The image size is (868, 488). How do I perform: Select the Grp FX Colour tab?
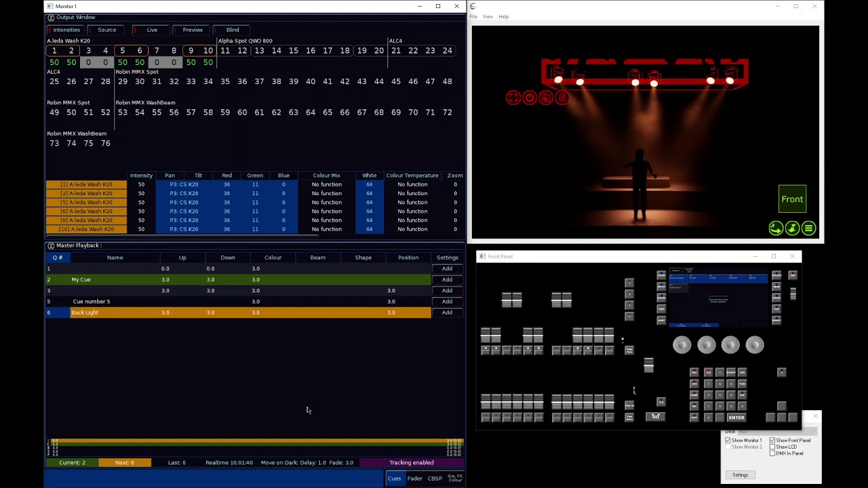[455, 479]
